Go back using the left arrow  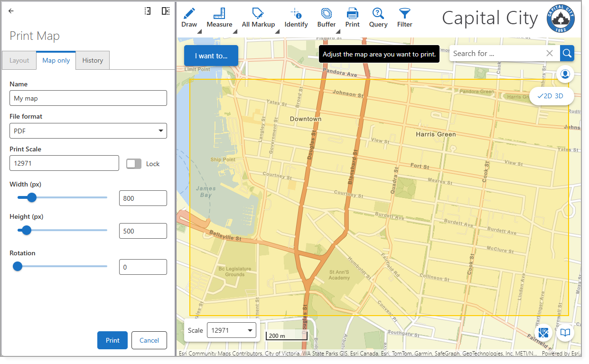[x=11, y=11]
